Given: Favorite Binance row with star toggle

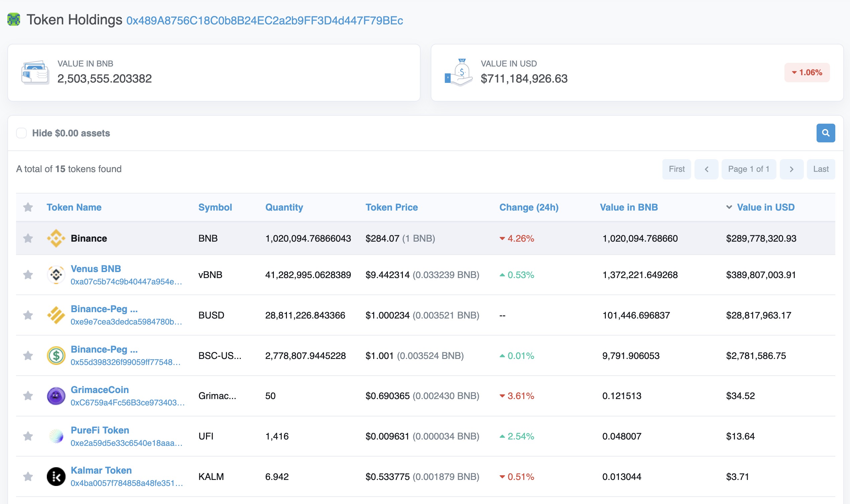Looking at the screenshot, I should [28, 238].
